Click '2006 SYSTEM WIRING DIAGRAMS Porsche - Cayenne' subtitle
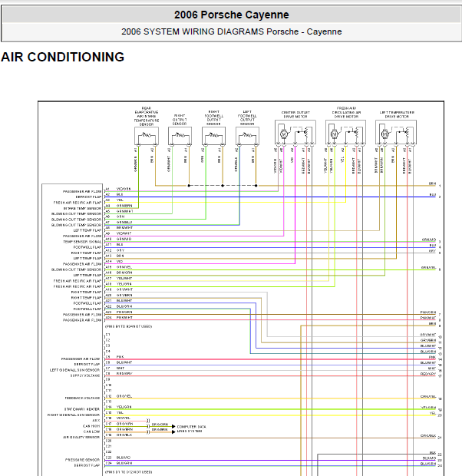462x476 pixels. click(x=231, y=31)
